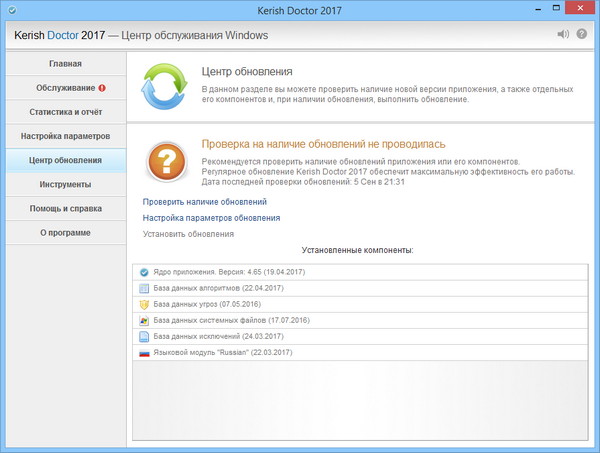Click the heading Проверка на наличие обновлений не проводилась
600x453 pixels.
tap(323, 144)
